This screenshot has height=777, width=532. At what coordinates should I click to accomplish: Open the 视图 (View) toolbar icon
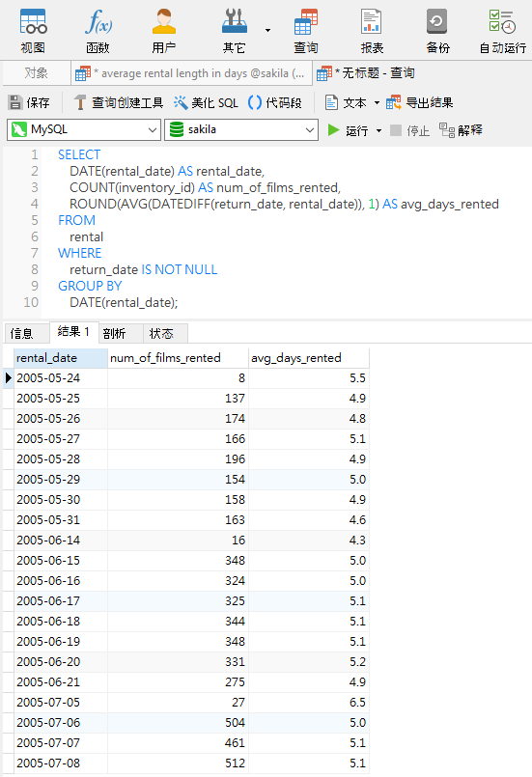point(33,31)
